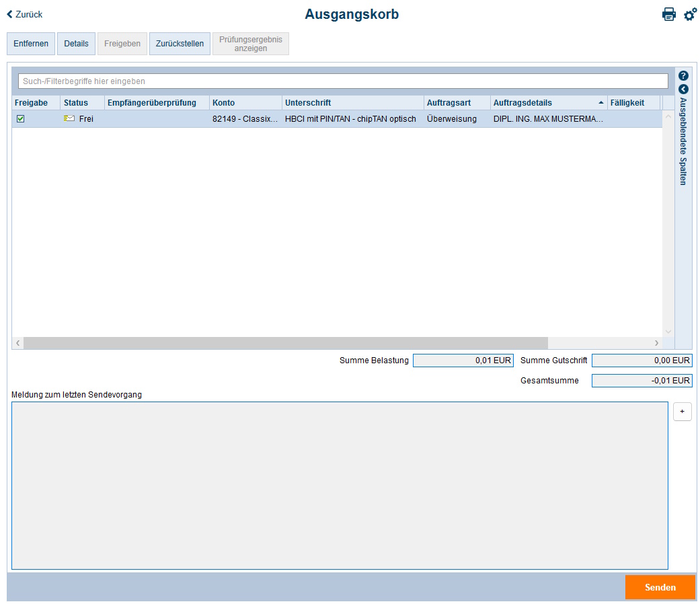Click the search filter input field
This screenshot has width=700, height=604.
[x=343, y=81]
